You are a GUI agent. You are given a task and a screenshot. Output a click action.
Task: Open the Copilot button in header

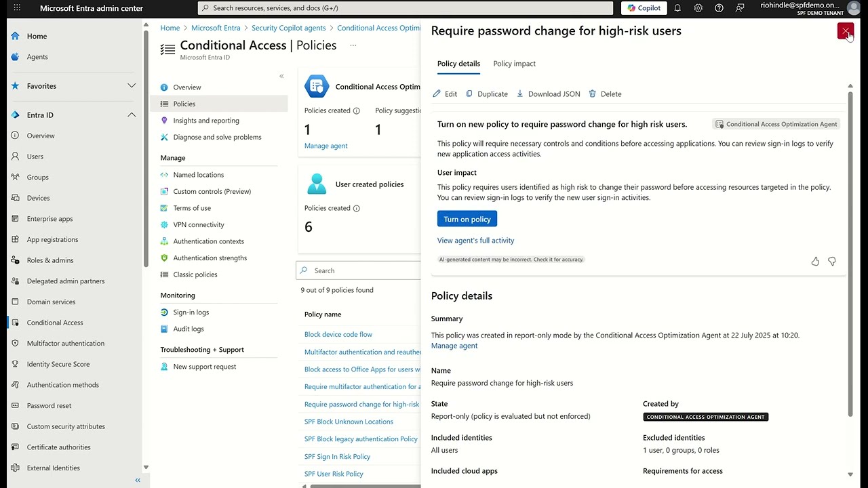point(644,8)
